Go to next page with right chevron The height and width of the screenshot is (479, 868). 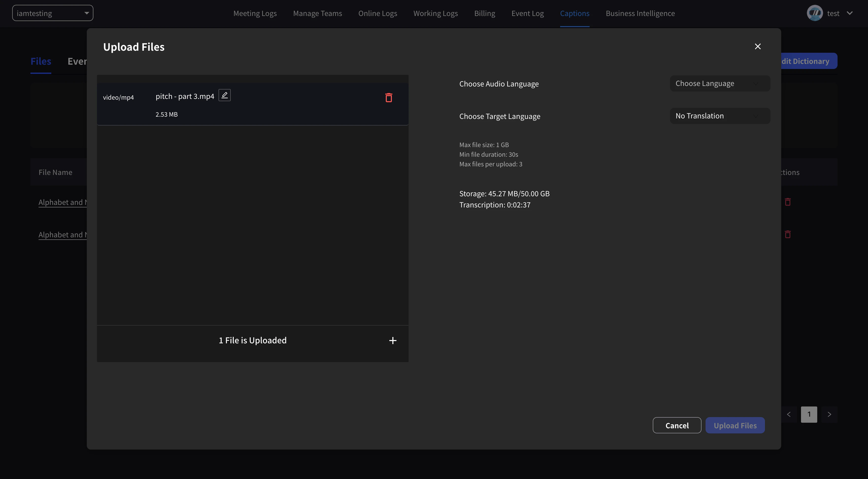click(x=830, y=414)
